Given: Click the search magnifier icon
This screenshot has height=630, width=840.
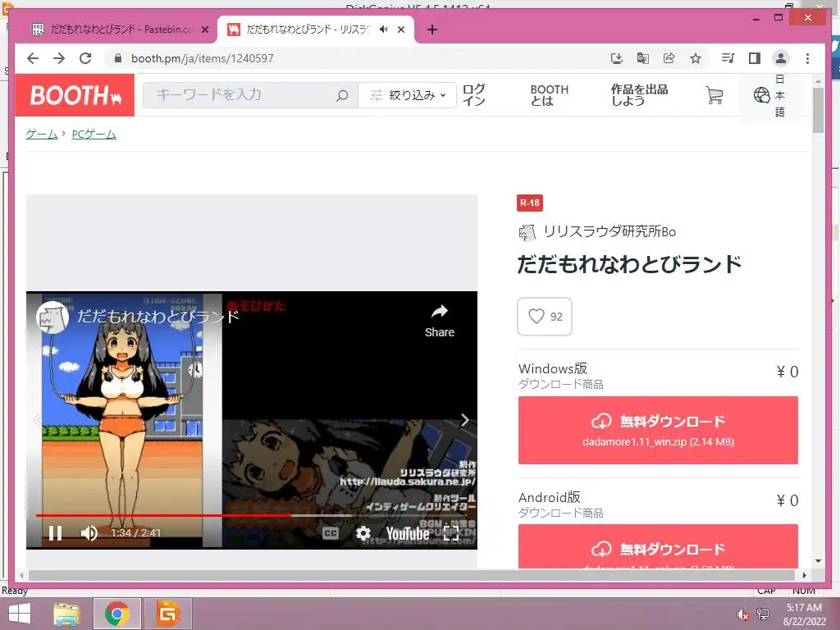Looking at the screenshot, I should tap(342, 95).
